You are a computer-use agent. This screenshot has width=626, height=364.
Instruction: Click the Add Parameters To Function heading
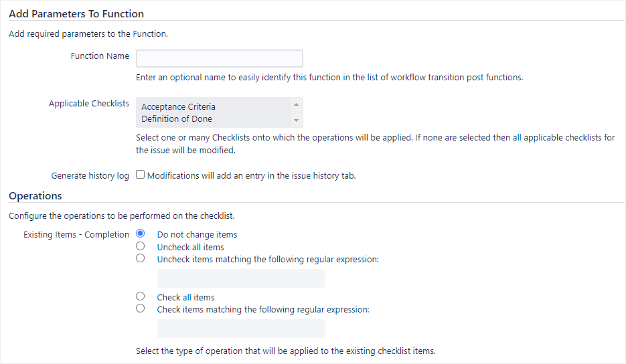pos(76,13)
